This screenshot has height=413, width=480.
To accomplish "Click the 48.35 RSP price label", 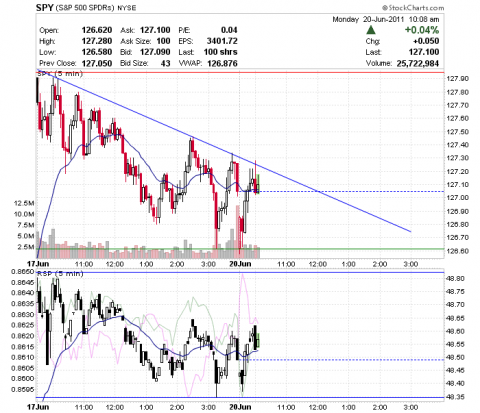I will click(455, 397).
